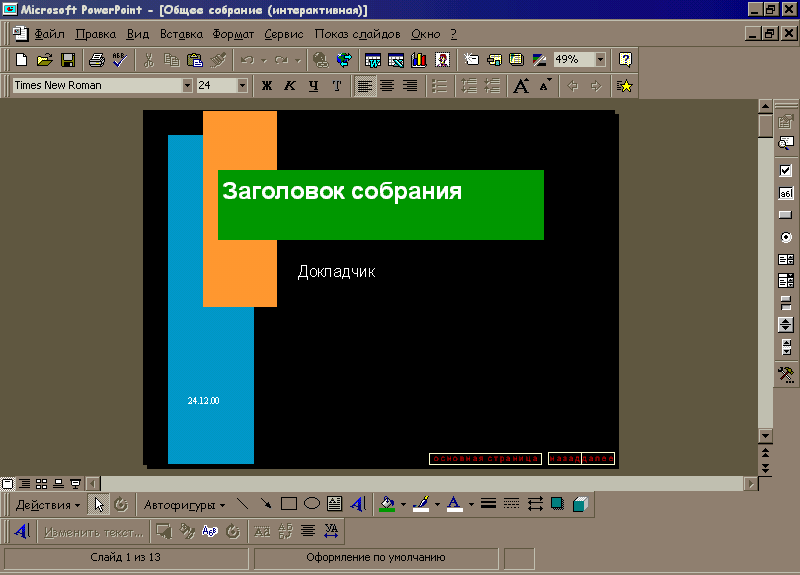Open the PowerPoint help question mark icon
The image size is (800, 575).
pyautogui.click(x=625, y=60)
